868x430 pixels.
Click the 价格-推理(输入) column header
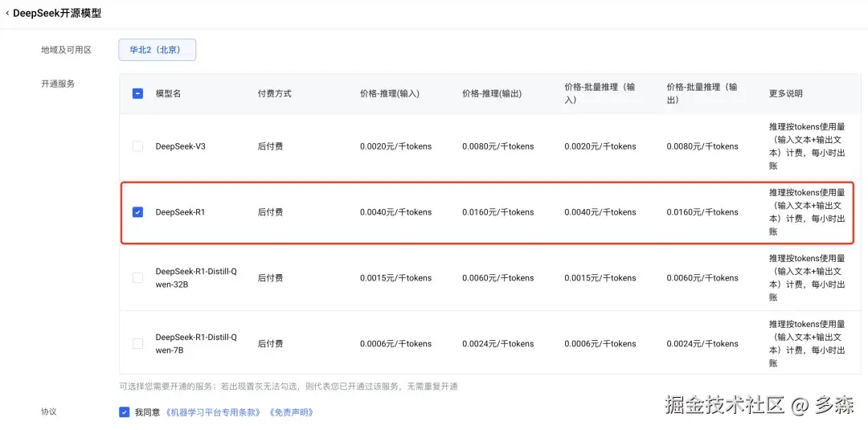(x=390, y=94)
